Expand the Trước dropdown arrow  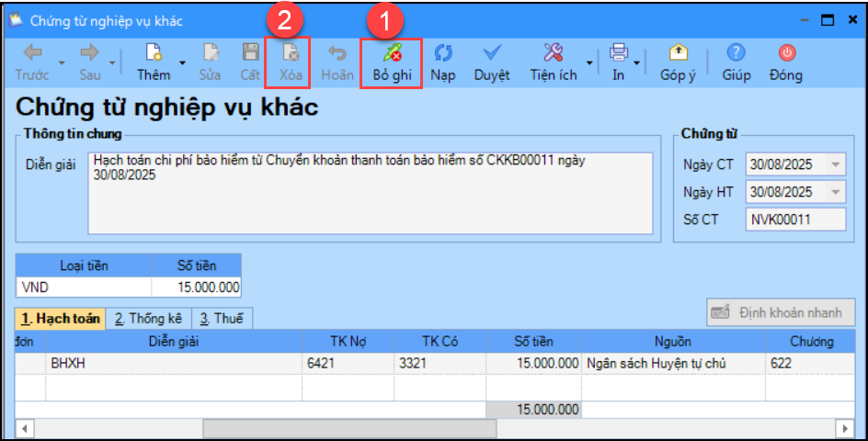tap(62, 62)
